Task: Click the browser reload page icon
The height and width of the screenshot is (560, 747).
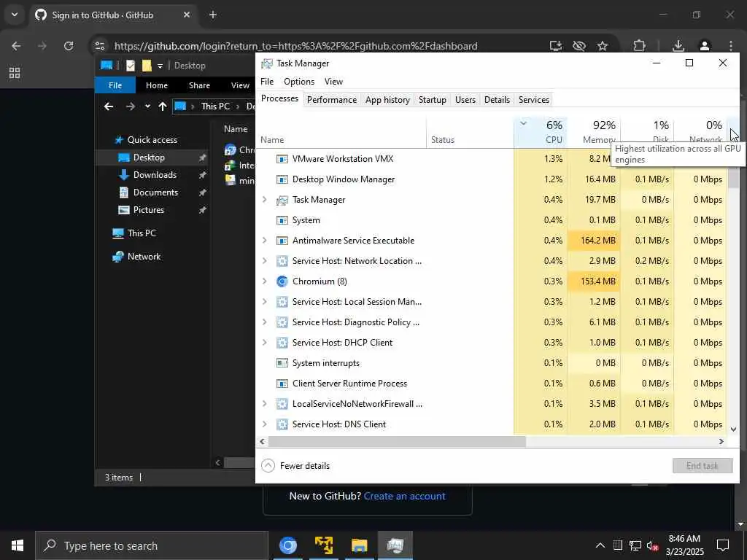Action: click(x=69, y=46)
